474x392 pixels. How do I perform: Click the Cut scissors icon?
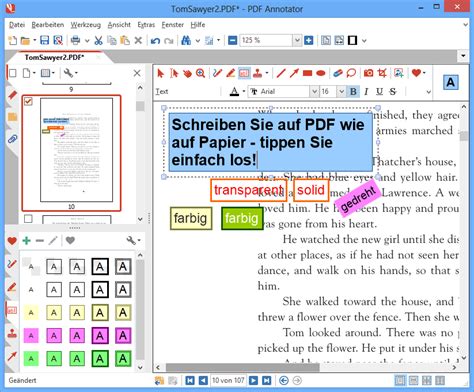[x=98, y=41]
